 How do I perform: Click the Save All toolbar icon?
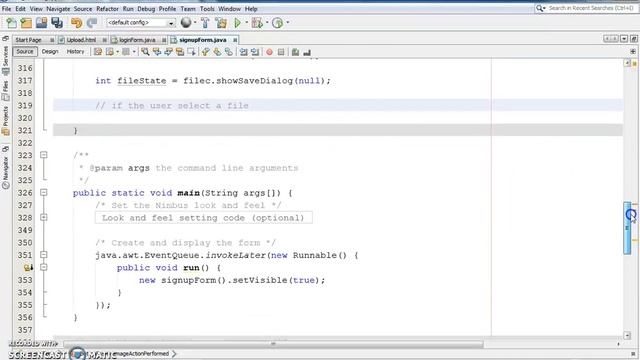tap(57, 23)
